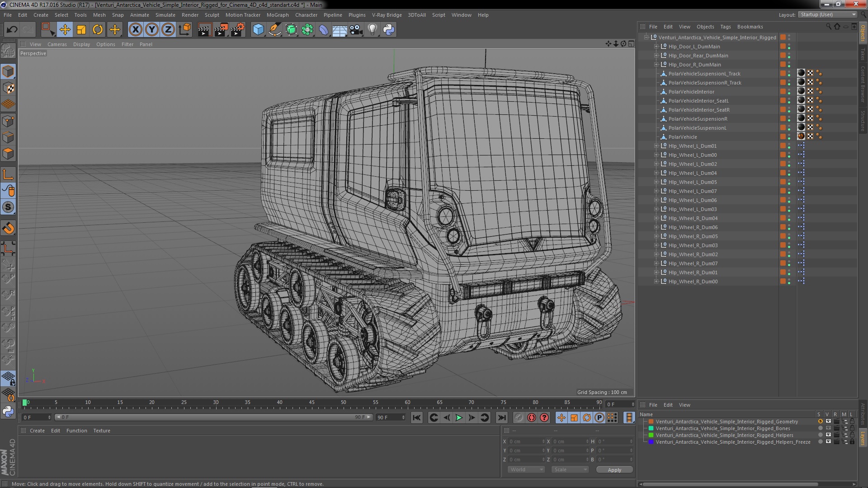Click the Python icon in left sidebar
Viewport: 868px width, 488px height.
click(8, 411)
